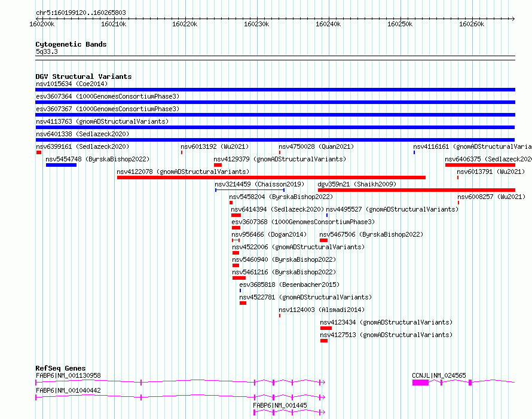Select the red bar under nsv6414394
The width and height of the screenshot is (532, 419).
coord(236,215)
